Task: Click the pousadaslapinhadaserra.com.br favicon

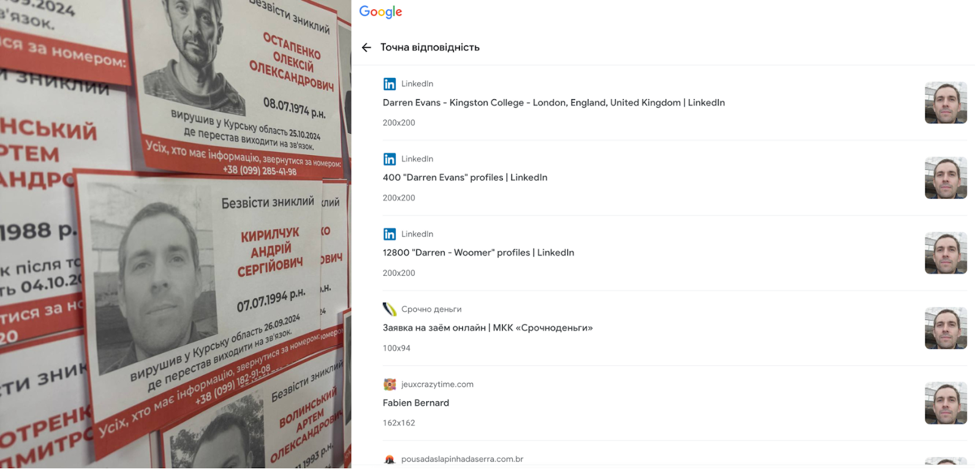Action: click(390, 460)
